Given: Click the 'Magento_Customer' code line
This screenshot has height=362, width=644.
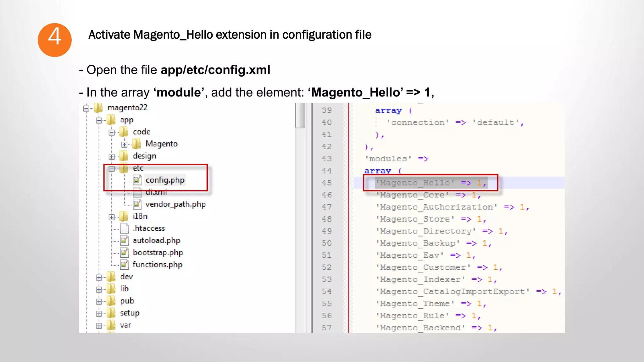Looking at the screenshot, I should pos(439,267).
